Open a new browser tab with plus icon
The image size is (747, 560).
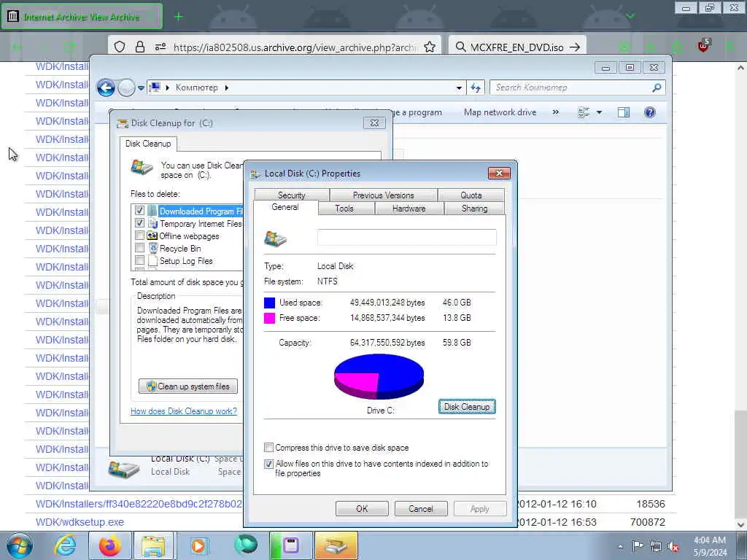178,17
